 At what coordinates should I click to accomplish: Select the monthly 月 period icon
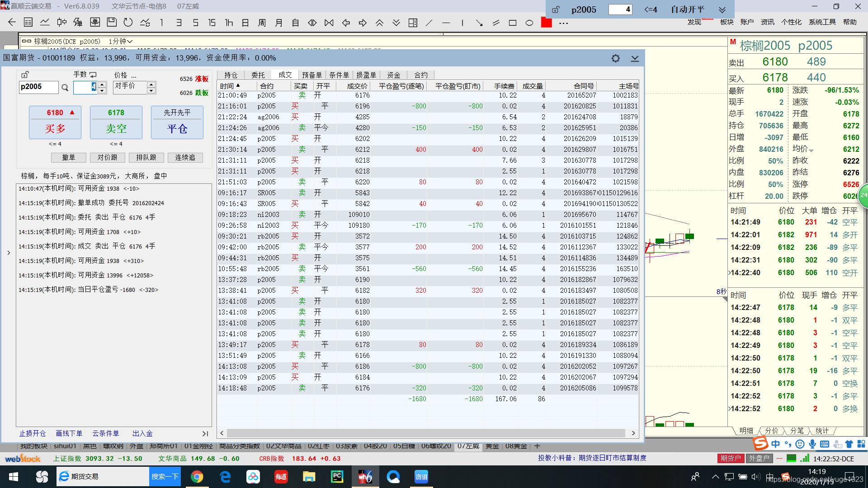tap(278, 22)
